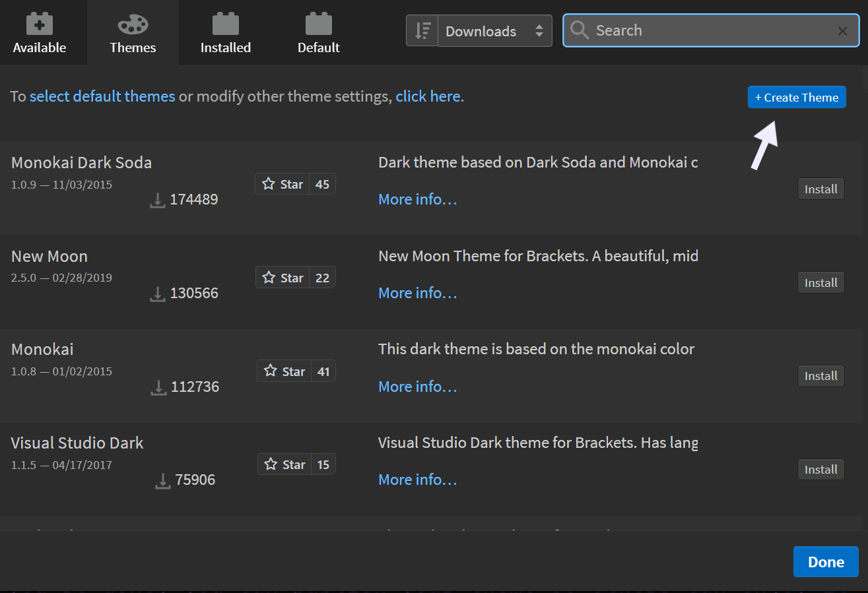Screen dimensions: 868x593
Task: Click the download icon beside 75906
Action: tap(163, 480)
